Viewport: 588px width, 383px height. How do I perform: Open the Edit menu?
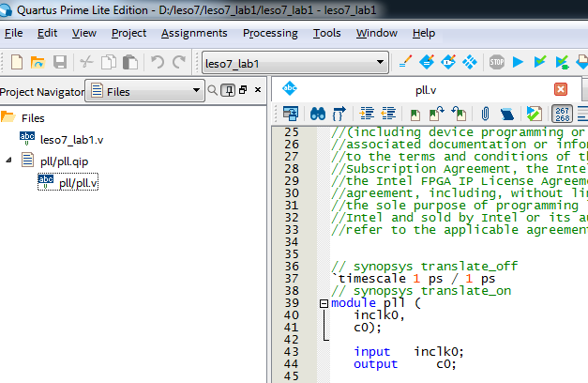point(47,33)
